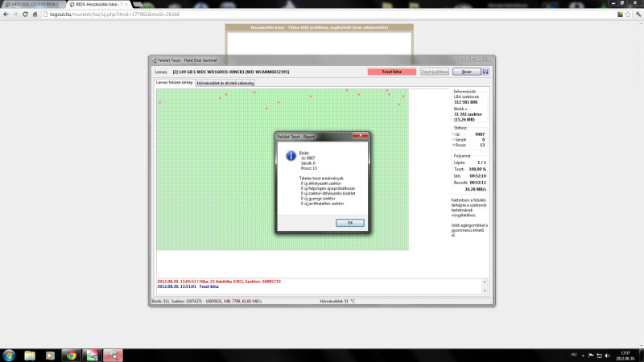Click the Chrome forward arrow

click(15, 14)
